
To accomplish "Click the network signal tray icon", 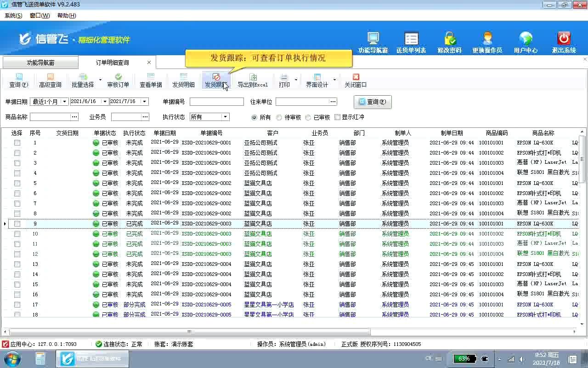I will point(511,359).
